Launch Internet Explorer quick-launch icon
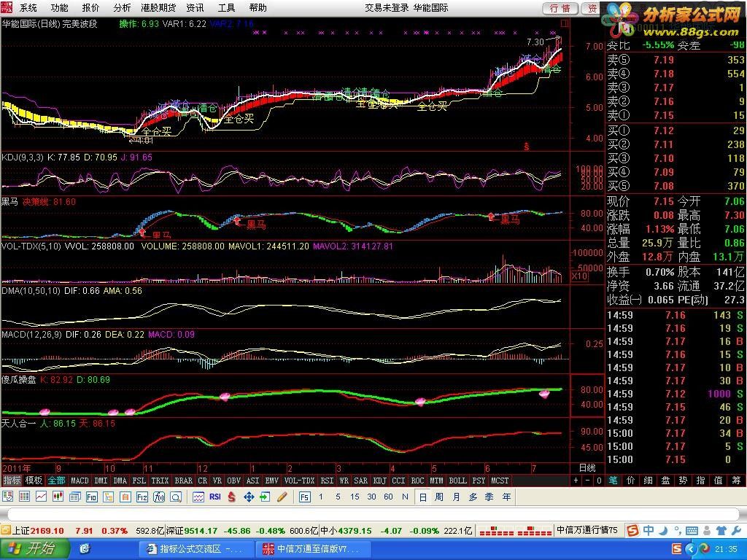The width and height of the screenshot is (747, 560). tap(85, 549)
